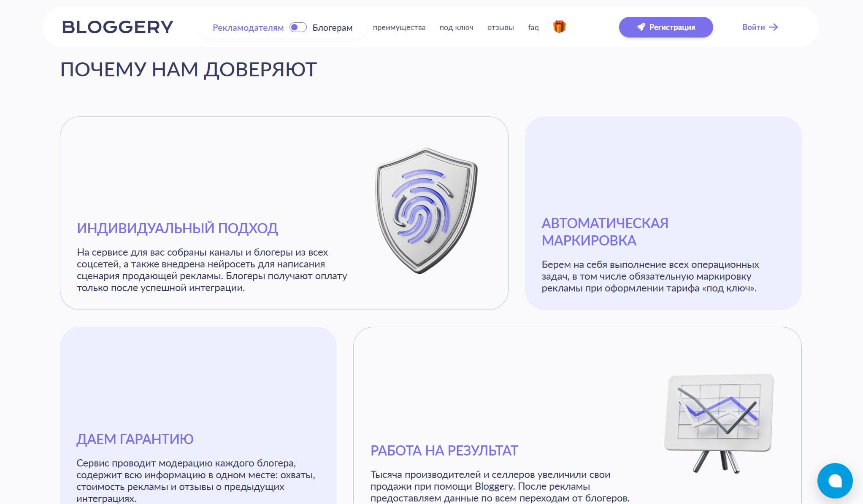Click the rocket icon on Регистрация button
The image size is (863, 504).
coord(641,27)
